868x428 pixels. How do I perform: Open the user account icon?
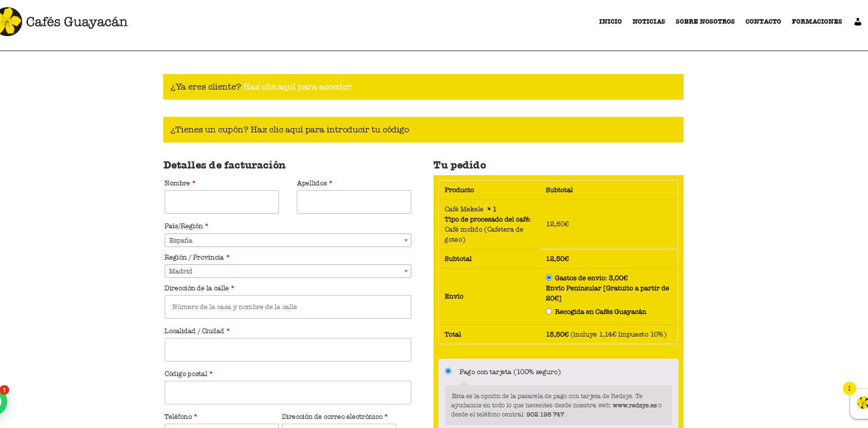pyautogui.click(x=857, y=22)
